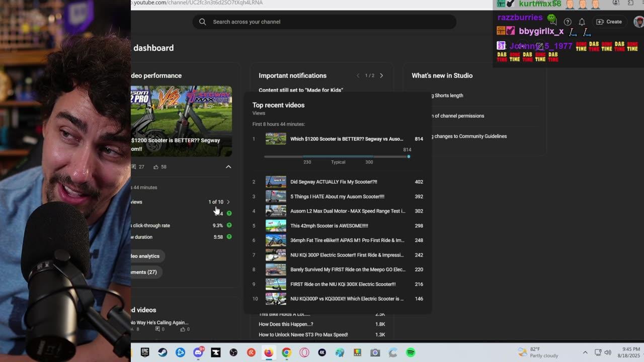Image resolution: width=644 pixels, height=362 pixels.
Task: Select Barely Survived My FIRST Ride Meepo row
Action: coord(338,269)
